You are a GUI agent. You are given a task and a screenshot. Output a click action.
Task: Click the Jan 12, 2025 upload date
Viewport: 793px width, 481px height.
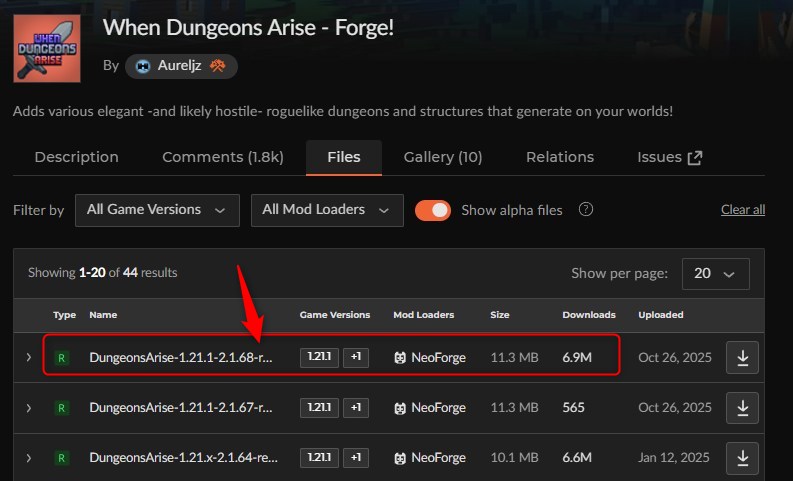click(x=674, y=458)
